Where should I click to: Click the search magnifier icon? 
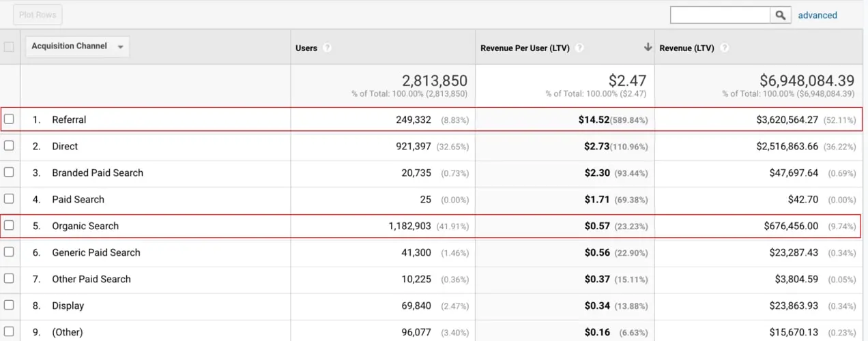pos(781,15)
